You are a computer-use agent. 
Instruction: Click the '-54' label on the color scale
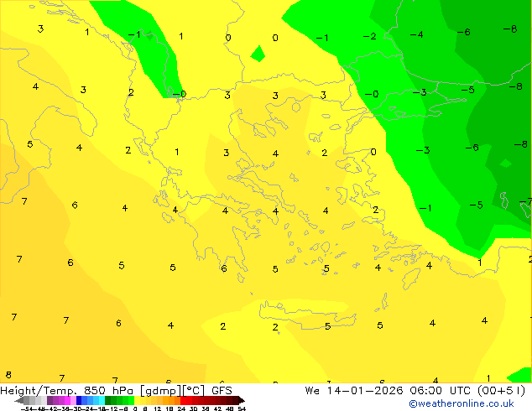tap(27, 408)
